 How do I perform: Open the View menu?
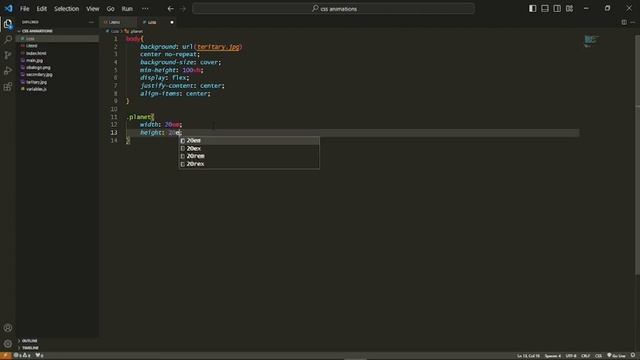pos(93,9)
